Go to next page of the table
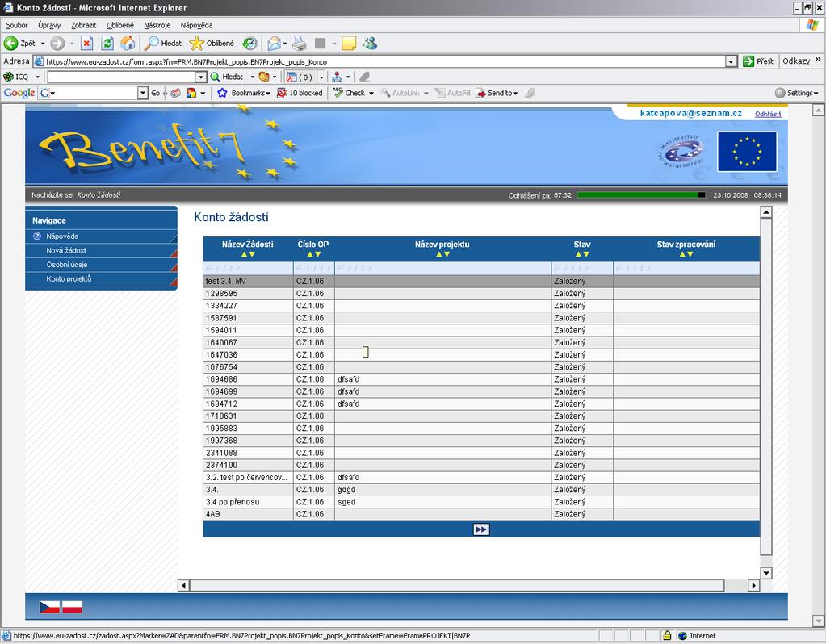The image size is (826, 644). tap(481, 529)
